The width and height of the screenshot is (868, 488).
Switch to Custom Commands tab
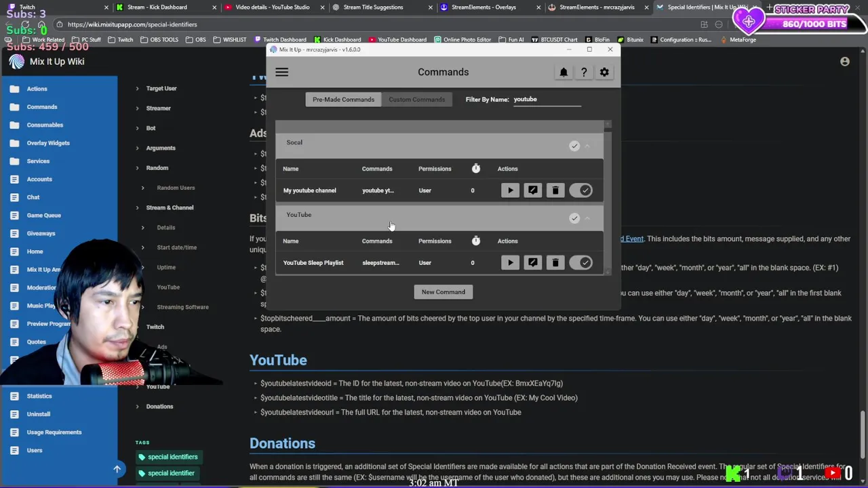pyautogui.click(x=416, y=100)
